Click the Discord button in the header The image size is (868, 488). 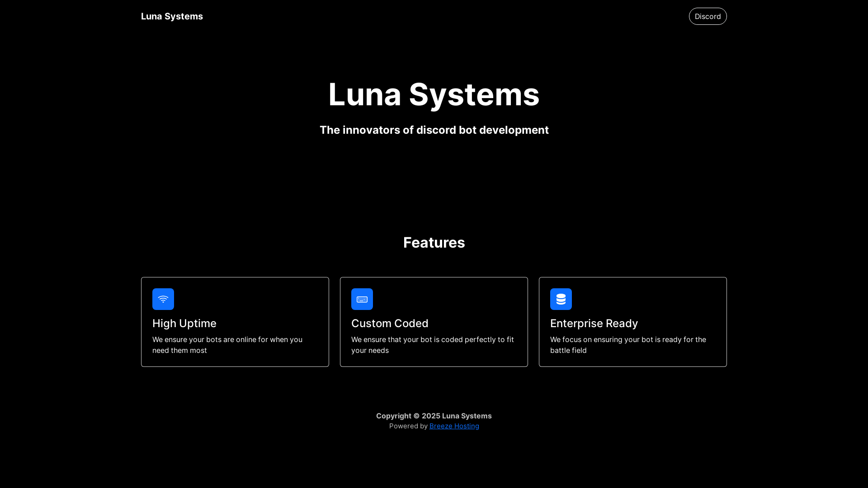pos(708,16)
